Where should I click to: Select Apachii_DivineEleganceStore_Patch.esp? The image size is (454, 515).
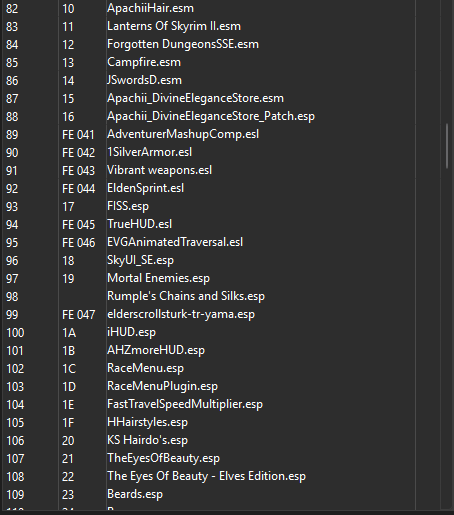[x=211, y=116]
